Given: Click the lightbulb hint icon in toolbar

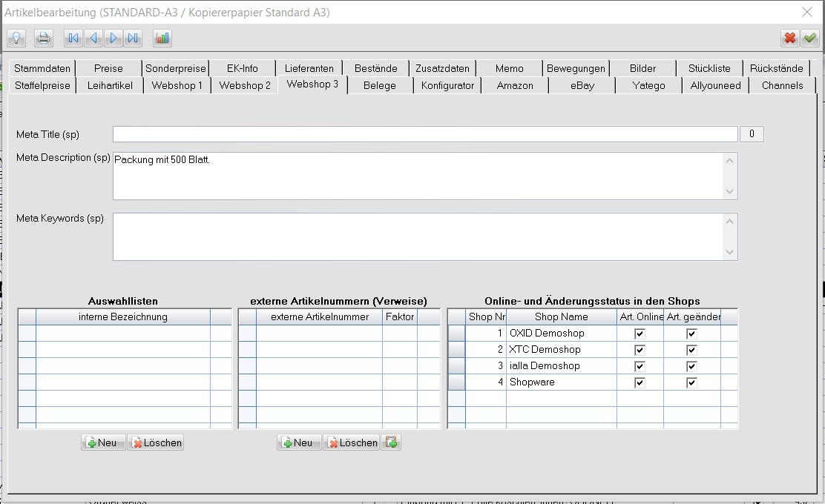Looking at the screenshot, I should pyautogui.click(x=16, y=38).
